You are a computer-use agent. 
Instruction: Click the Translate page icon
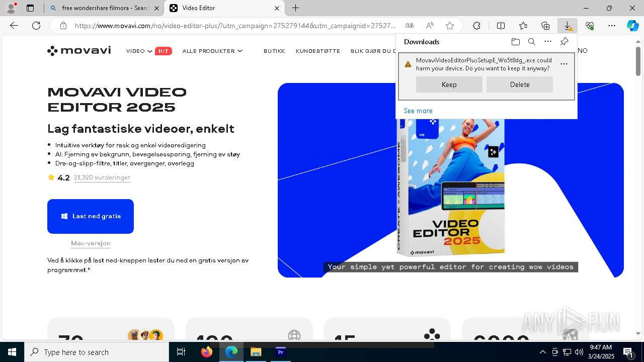click(x=410, y=26)
